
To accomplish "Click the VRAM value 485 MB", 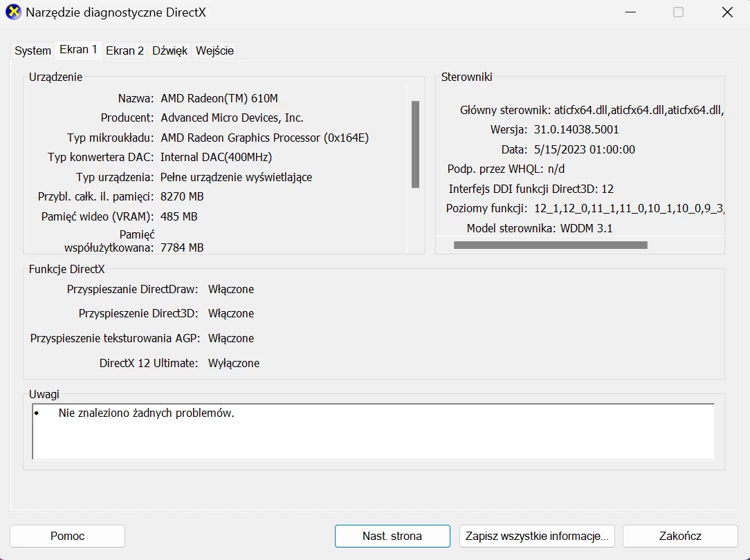I will [x=179, y=217].
